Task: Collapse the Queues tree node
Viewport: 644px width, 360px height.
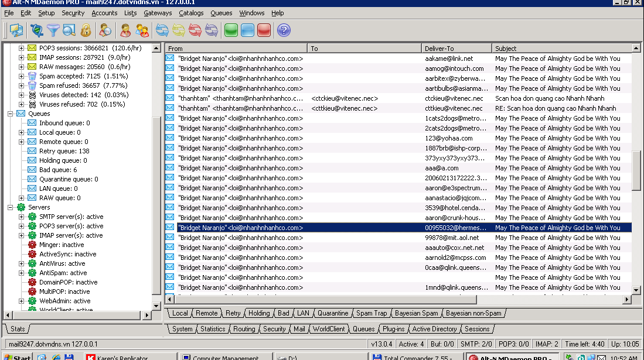Action: pyautogui.click(x=11, y=114)
